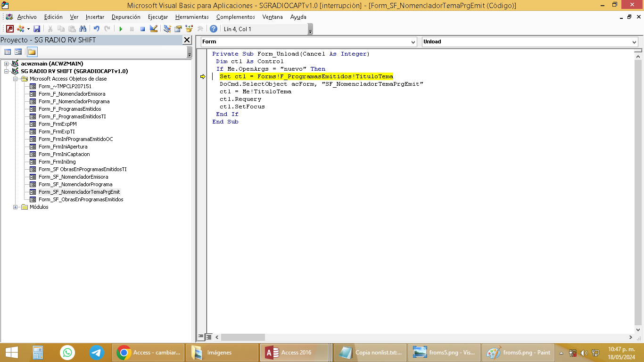Select Form_F_NomencladorEmisora in the tree
Screen dimensions: 644x362
point(72,94)
